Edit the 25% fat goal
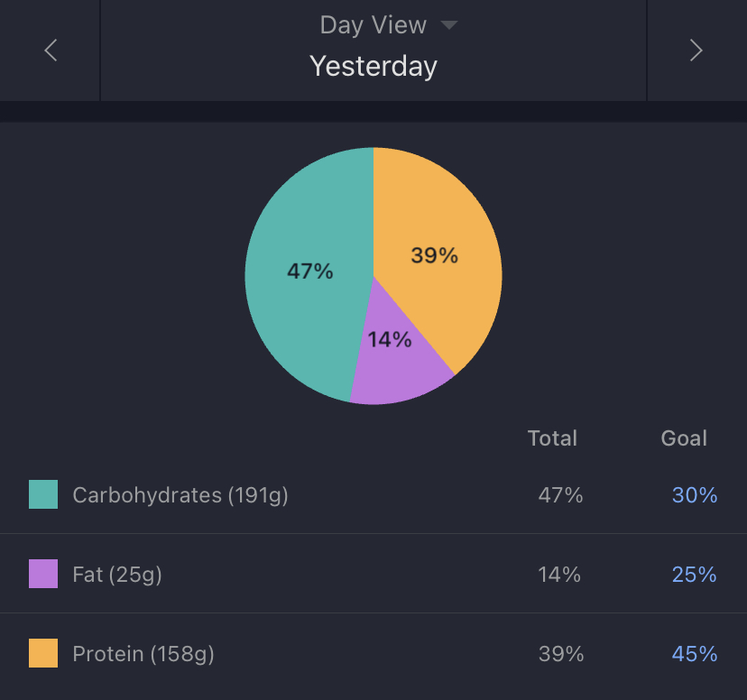The image size is (747, 700). tap(695, 575)
